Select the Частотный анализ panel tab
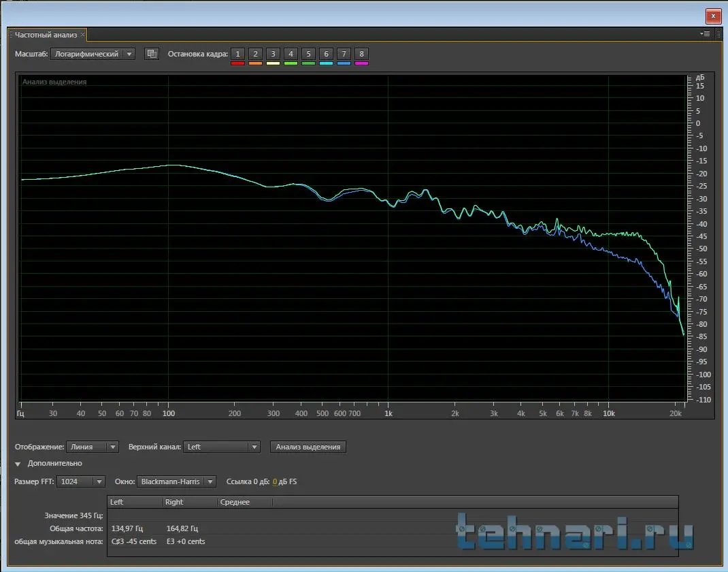The width and height of the screenshot is (728, 572). 46,34
